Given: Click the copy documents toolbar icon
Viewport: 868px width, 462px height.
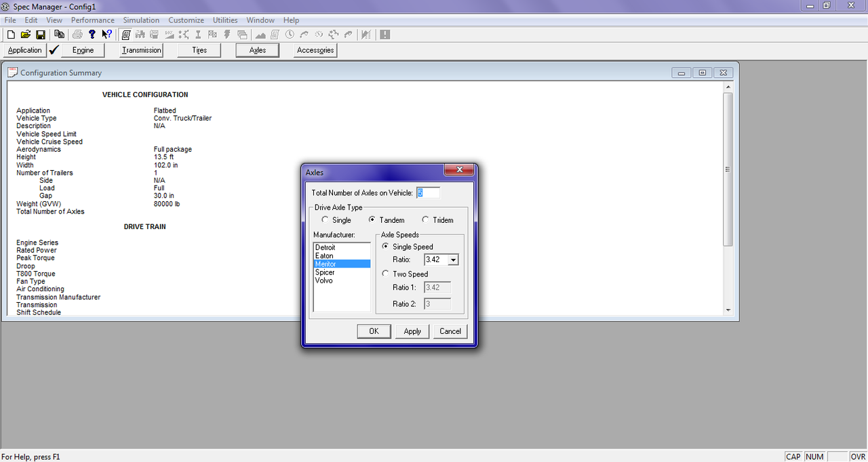Looking at the screenshot, I should 59,35.
